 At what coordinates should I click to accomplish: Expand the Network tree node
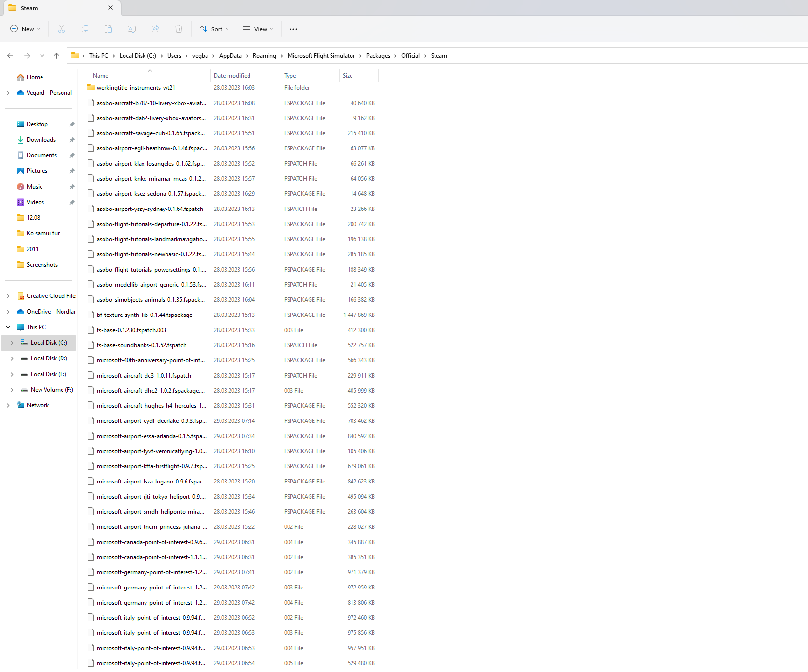(8, 405)
